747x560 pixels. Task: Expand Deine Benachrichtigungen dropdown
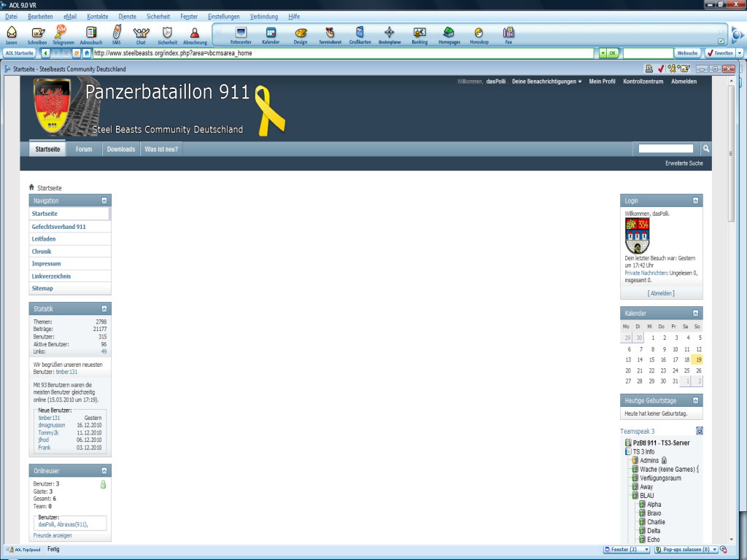pyautogui.click(x=546, y=82)
